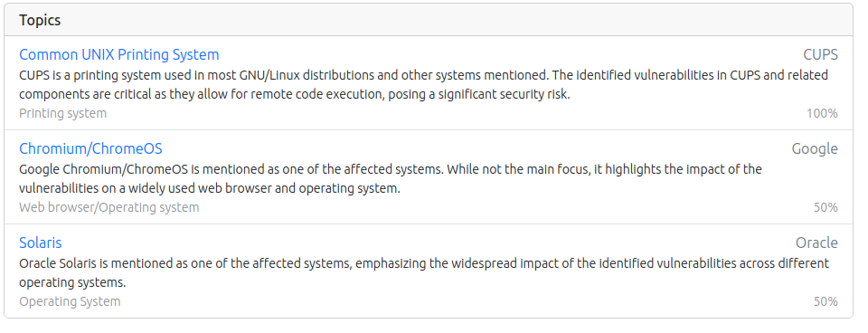Select the 'Printing system' category text
The image size is (868, 333).
click(x=63, y=114)
